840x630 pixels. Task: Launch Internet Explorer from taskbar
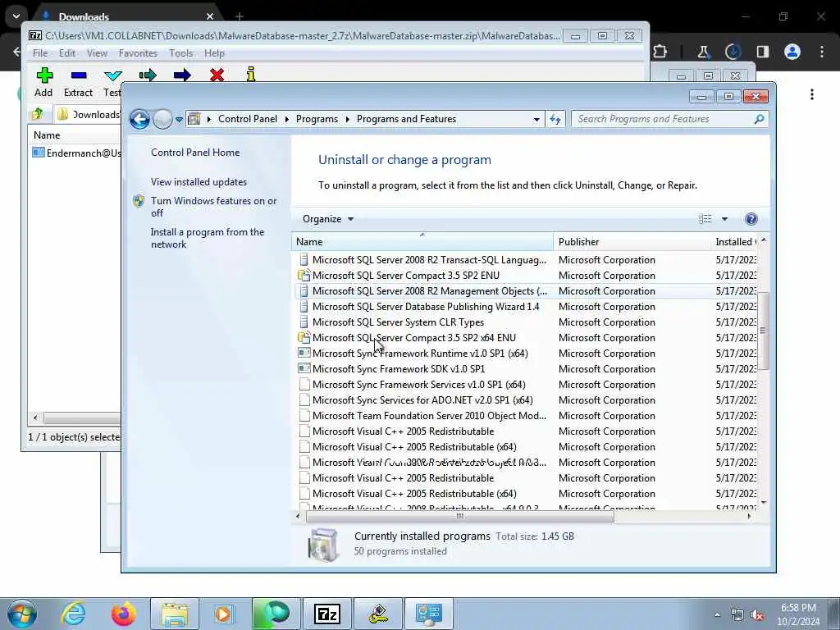tap(73, 614)
